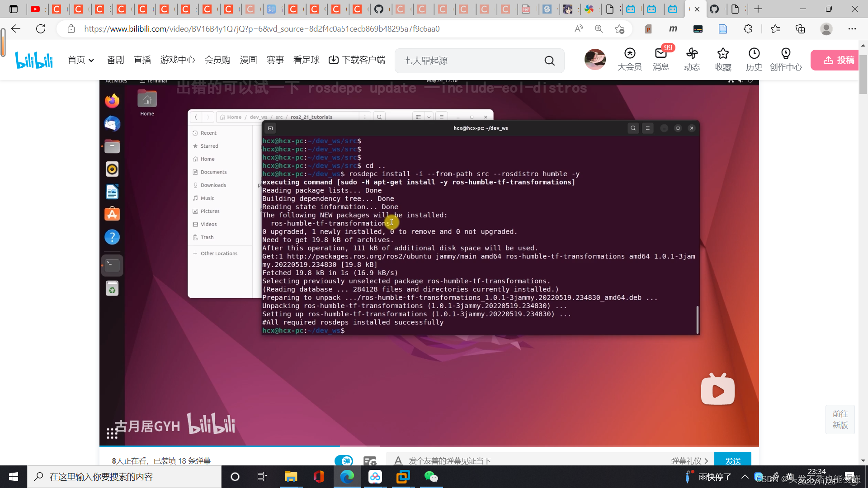Open 弹幕礼仪 etiquette link

(689, 460)
